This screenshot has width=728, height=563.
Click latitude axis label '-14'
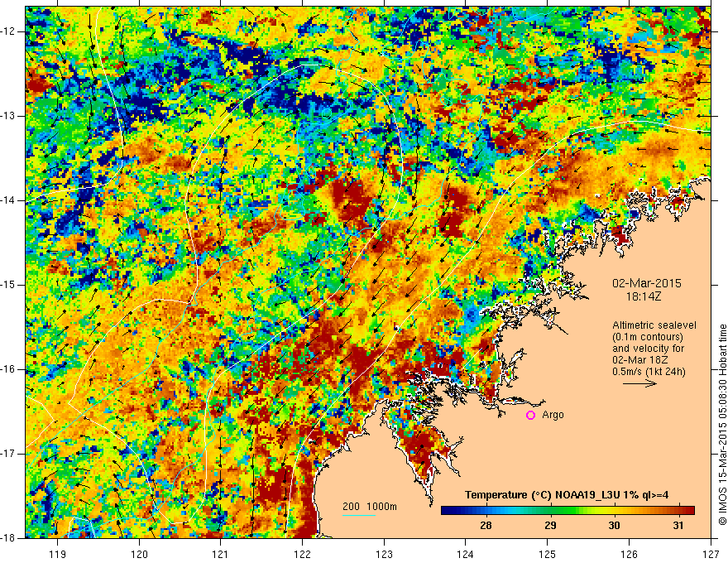coord(9,200)
